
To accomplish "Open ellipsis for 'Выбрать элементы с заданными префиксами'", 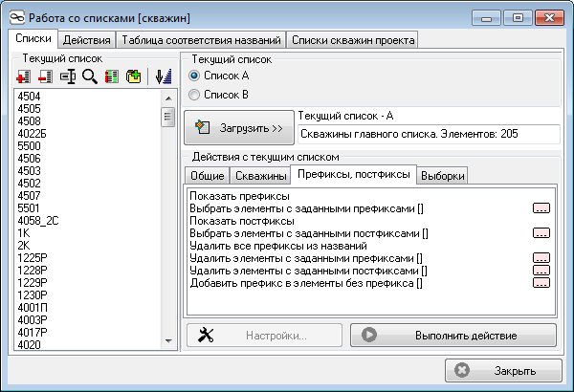I will 541,208.
